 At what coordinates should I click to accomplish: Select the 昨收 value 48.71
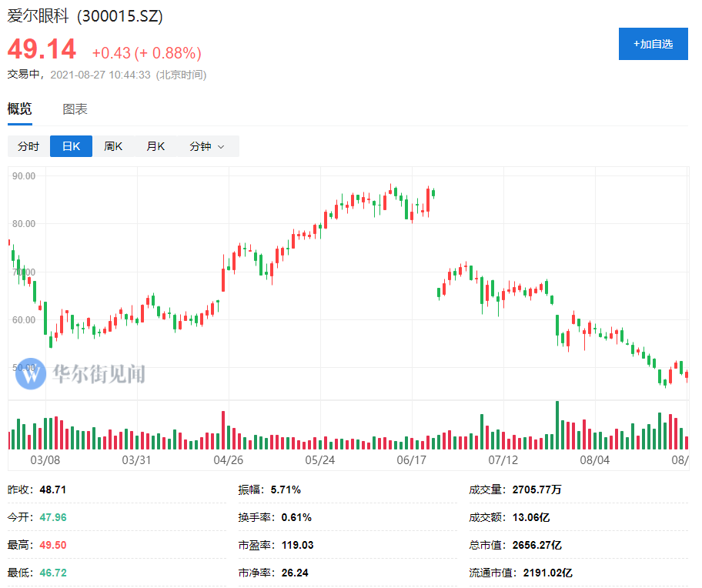[x=53, y=489]
